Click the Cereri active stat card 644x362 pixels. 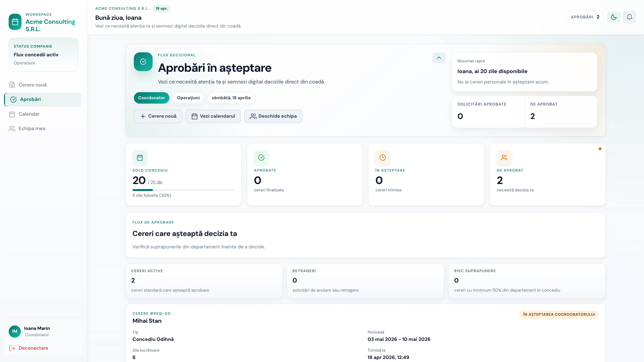pyautogui.click(x=204, y=281)
